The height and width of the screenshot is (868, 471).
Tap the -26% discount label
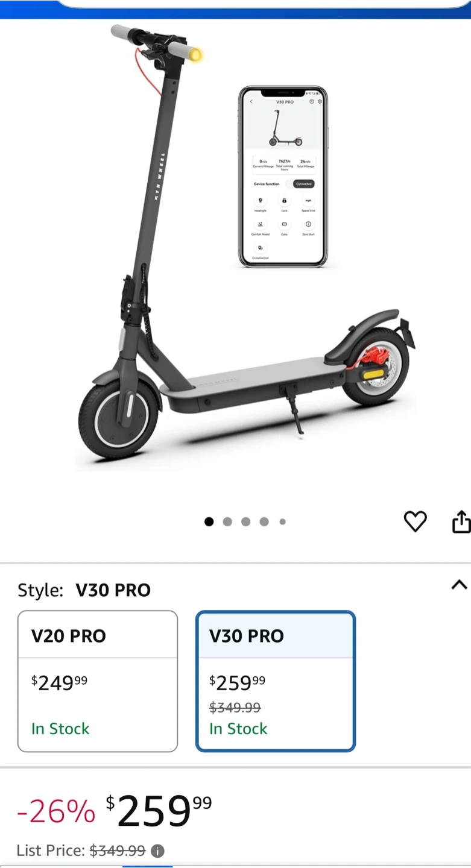coord(56,811)
